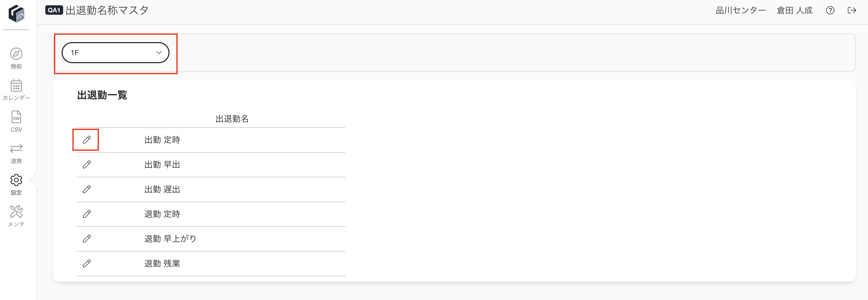Screen dimensions: 868x300
Task: Edit the 出勤 早出 row pencil
Action: click(87, 164)
